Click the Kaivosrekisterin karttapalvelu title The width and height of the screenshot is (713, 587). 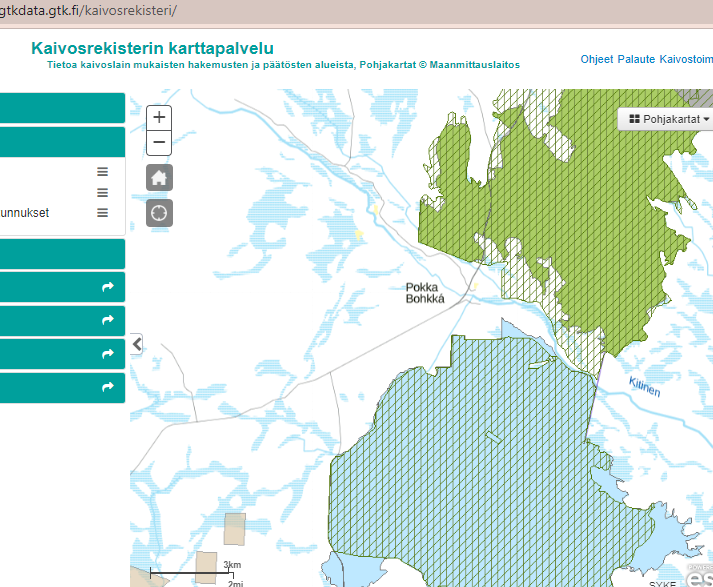coord(152,48)
